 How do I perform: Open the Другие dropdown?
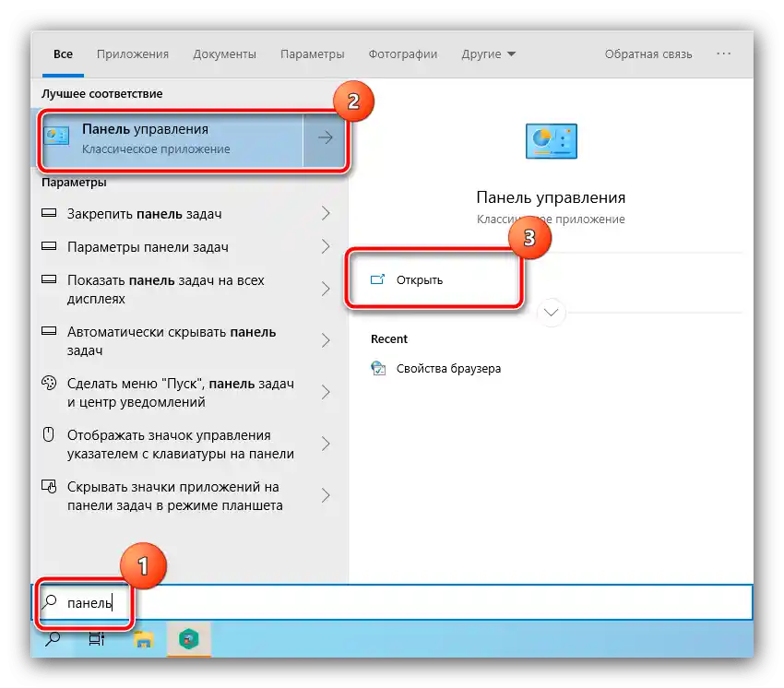[488, 54]
